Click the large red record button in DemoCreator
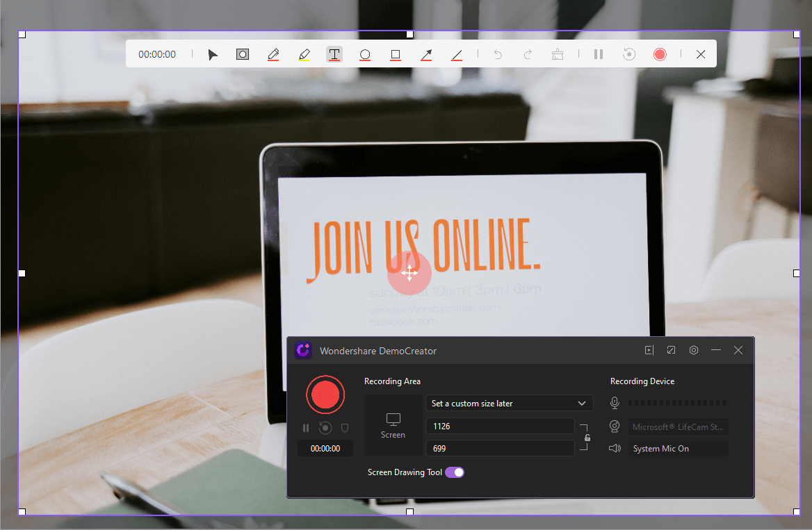The height and width of the screenshot is (530, 812). click(325, 395)
